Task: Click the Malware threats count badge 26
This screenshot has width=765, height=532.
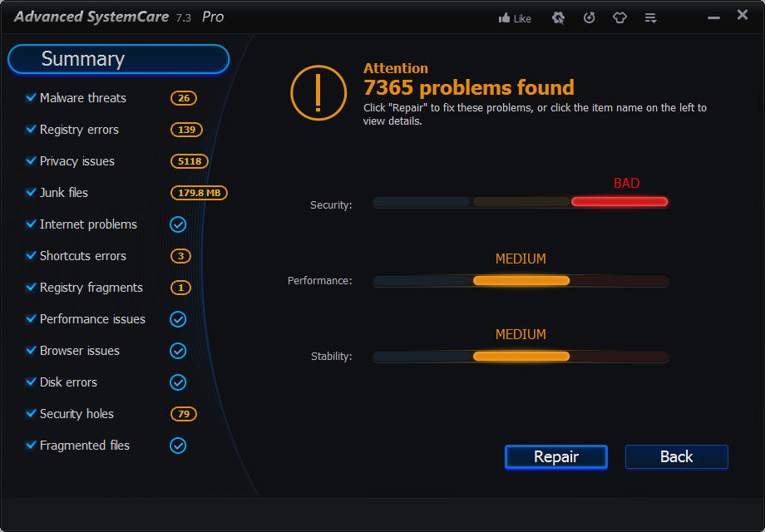Action: 184,98
